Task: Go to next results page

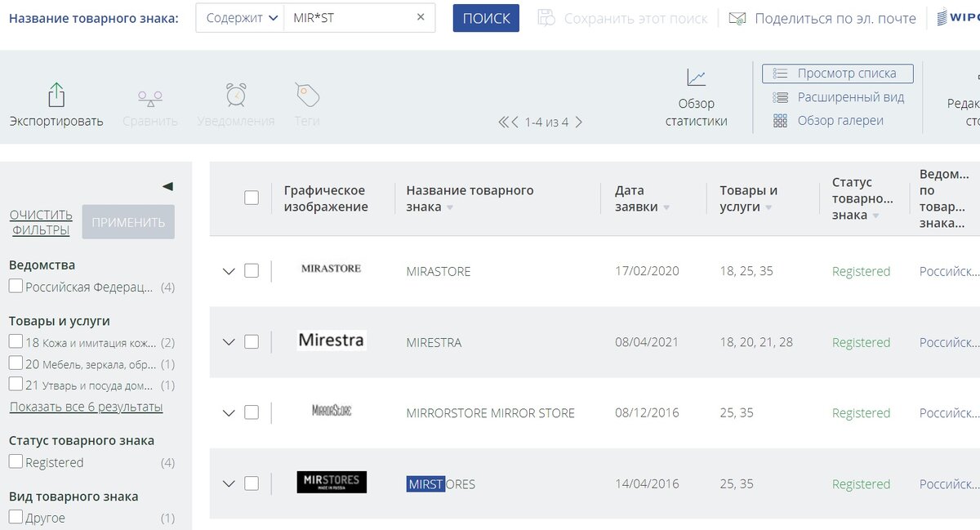Action: click(579, 122)
